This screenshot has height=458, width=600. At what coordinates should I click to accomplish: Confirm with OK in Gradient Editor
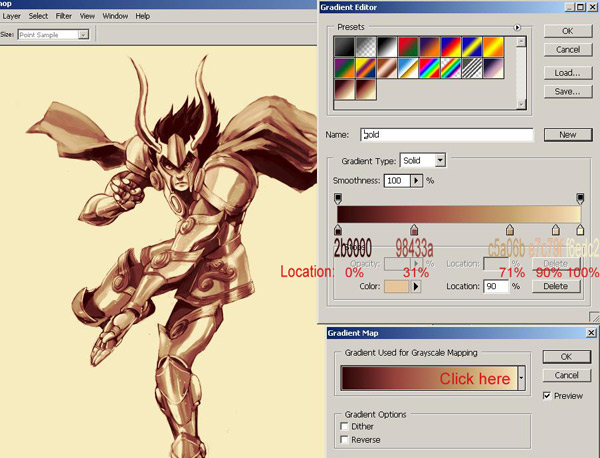click(568, 31)
